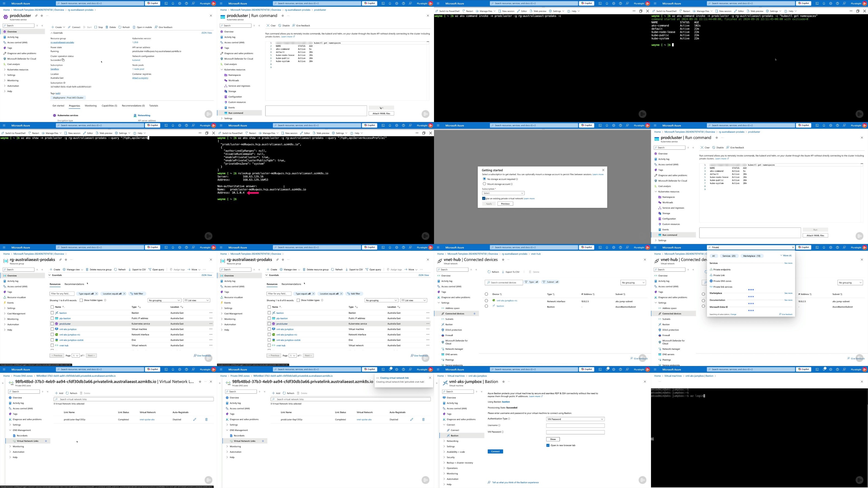Open Cloud Shell icon in header above Getting started dialog
Screen dimensions: 868x488
(x=600, y=126)
